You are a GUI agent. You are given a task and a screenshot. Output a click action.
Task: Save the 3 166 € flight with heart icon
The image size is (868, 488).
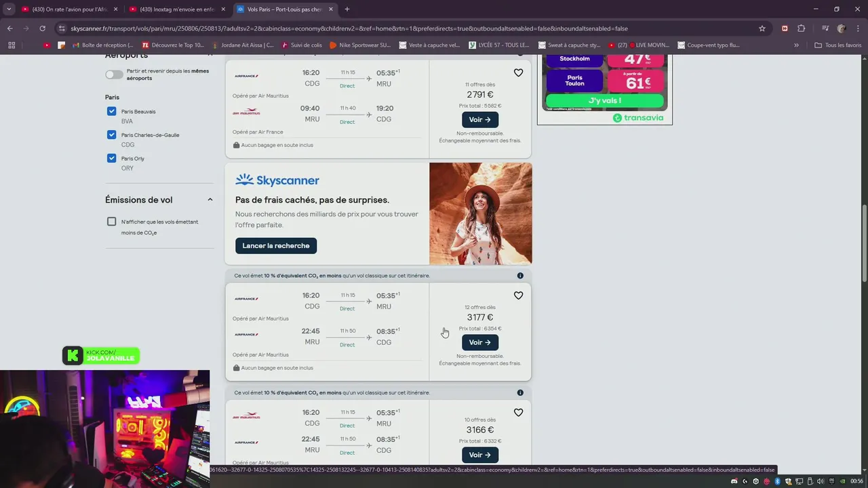tap(518, 412)
